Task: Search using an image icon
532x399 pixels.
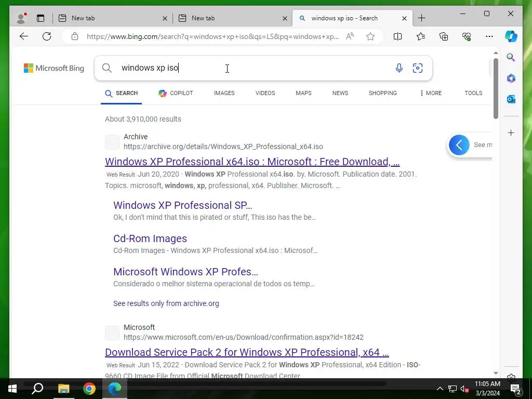Action: (418, 68)
